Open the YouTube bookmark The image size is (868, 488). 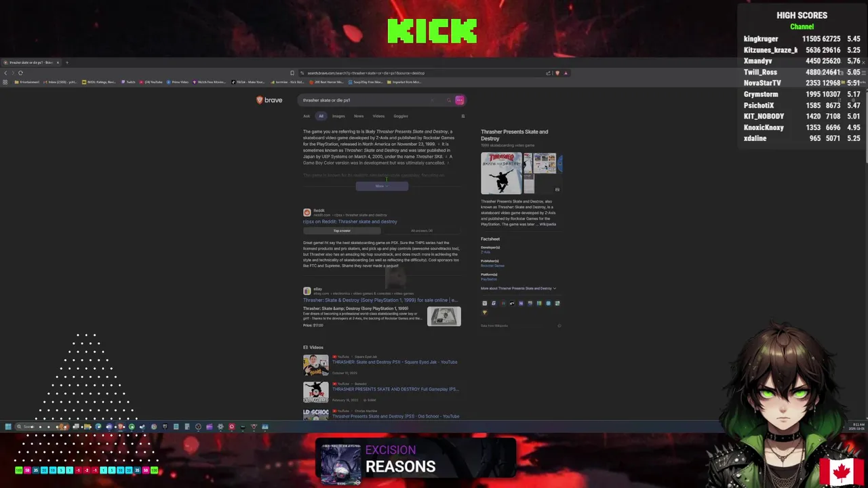click(x=151, y=82)
